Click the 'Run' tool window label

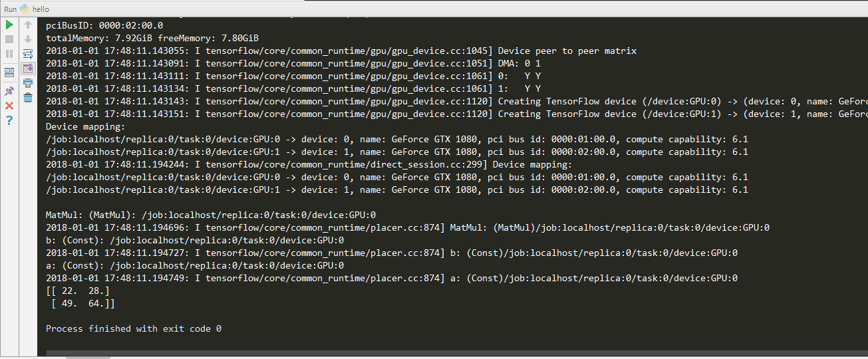click(x=11, y=9)
